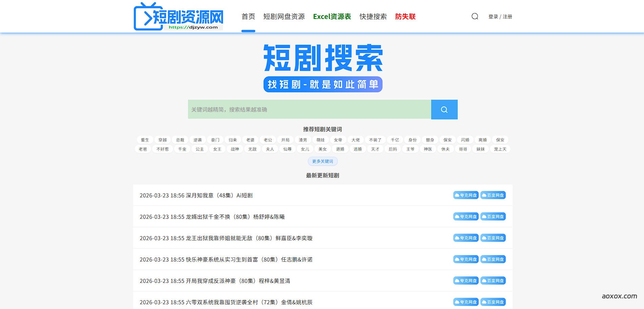Open 百度网盘 link for 深月知我意

(x=493, y=195)
